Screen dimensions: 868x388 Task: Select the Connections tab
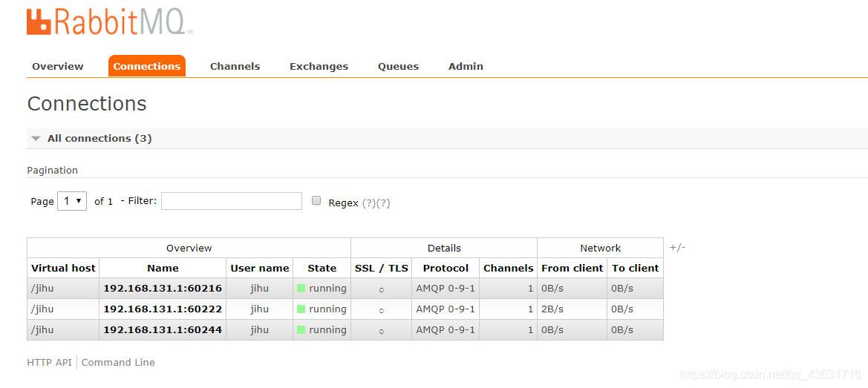(x=147, y=66)
